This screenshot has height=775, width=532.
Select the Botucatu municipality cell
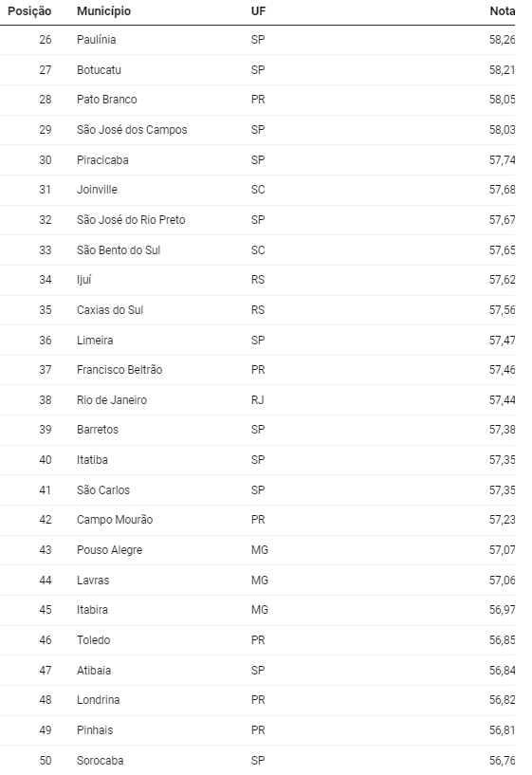click(99, 70)
